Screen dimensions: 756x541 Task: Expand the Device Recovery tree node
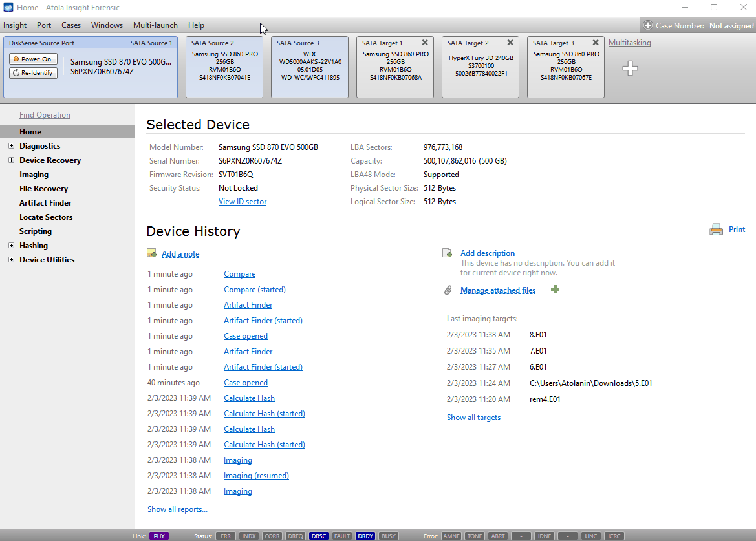pos(11,160)
